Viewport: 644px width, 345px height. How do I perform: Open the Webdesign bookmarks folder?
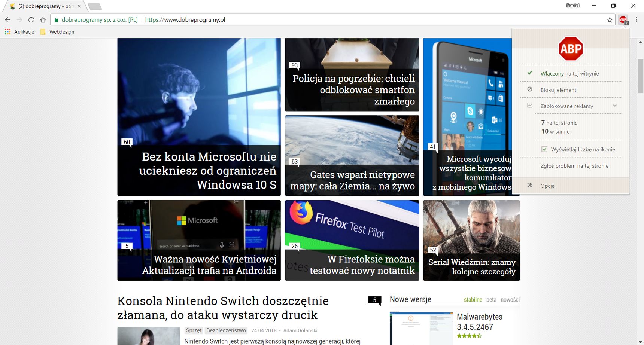(x=57, y=32)
